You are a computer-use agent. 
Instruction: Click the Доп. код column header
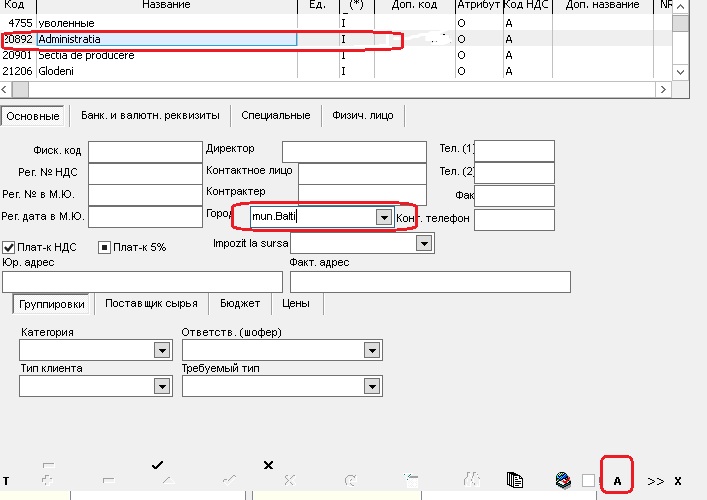click(x=414, y=5)
